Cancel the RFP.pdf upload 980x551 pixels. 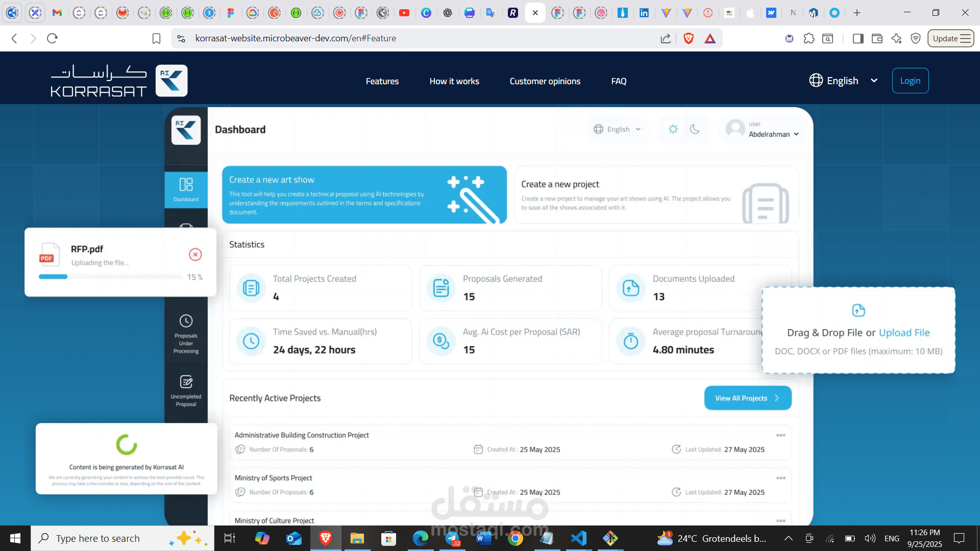point(195,255)
